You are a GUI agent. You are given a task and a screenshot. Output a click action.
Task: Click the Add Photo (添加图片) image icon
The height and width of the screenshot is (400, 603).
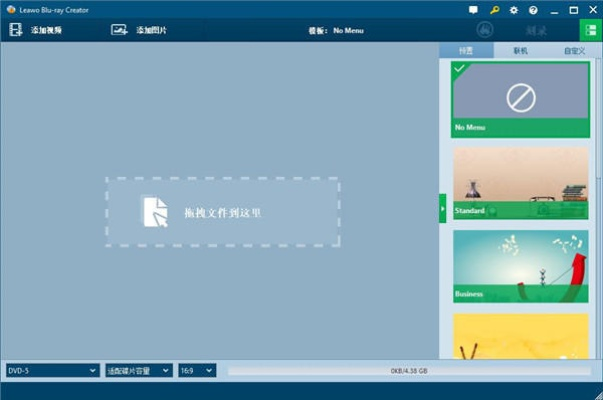point(119,30)
